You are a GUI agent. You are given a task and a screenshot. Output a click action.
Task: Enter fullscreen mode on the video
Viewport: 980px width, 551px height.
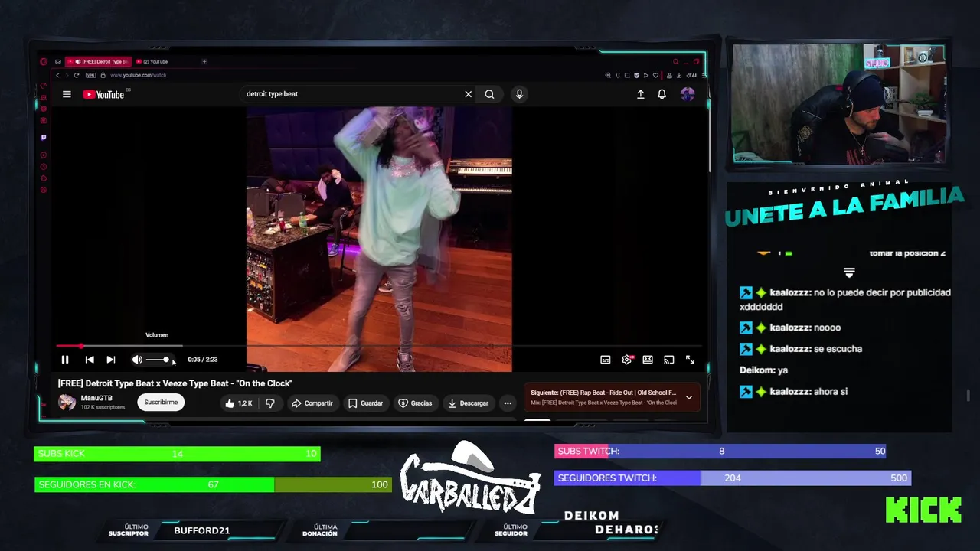(690, 360)
